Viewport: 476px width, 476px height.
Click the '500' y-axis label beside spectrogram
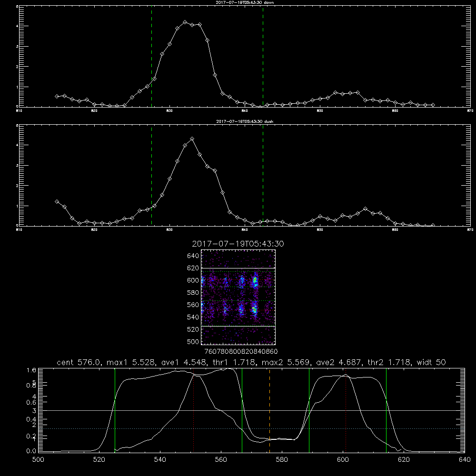pyautogui.click(x=193, y=341)
